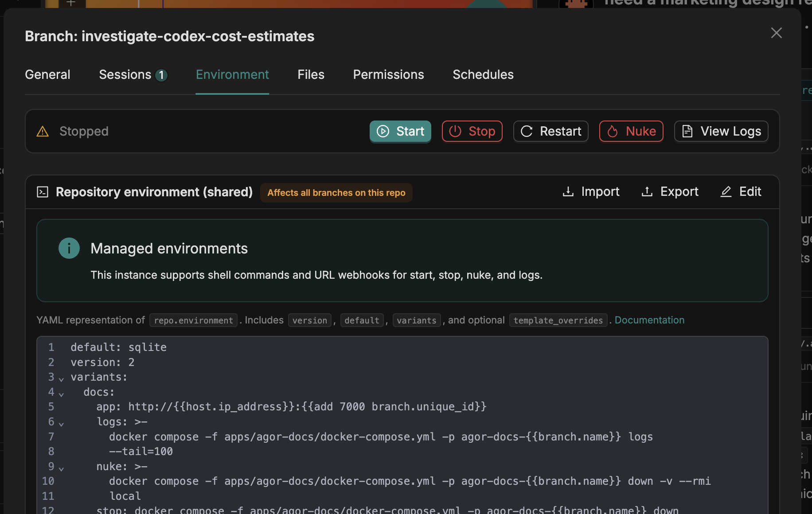The width and height of the screenshot is (812, 514).
Task: Click the 'default: sqlite' line in editor
Action: 118,347
